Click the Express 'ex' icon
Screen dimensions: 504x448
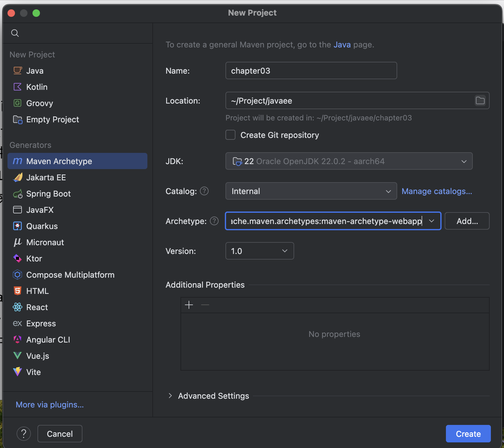(x=17, y=323)
